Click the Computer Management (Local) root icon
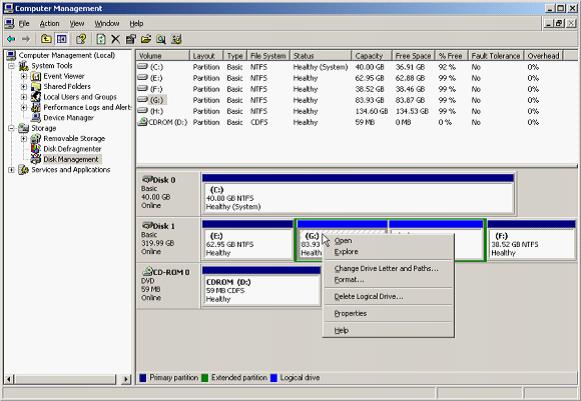581x401 pixels. 11,56
